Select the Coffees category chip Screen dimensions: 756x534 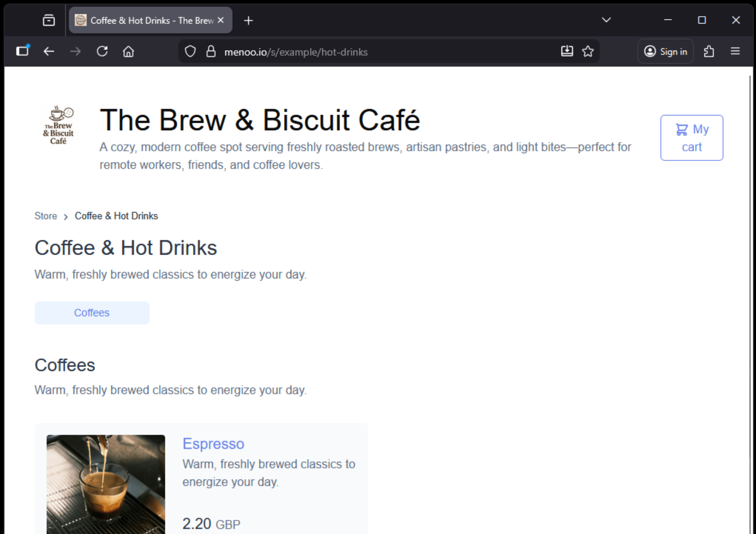click(92, 313)
